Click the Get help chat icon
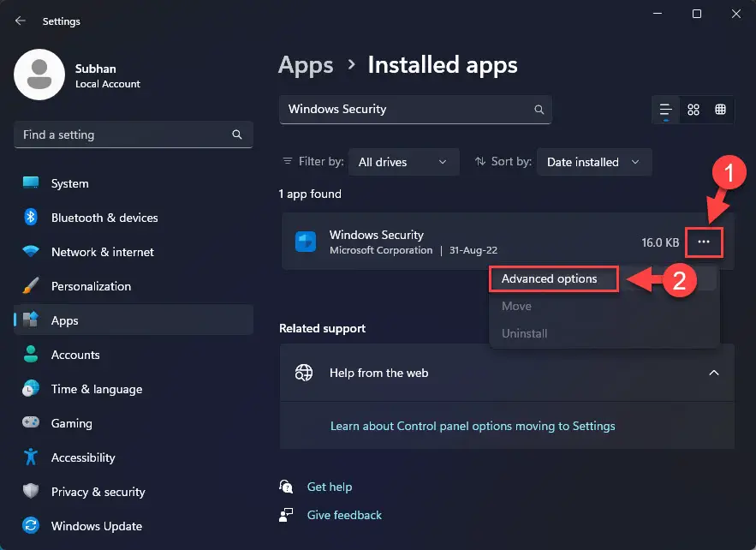This screenshot has height=550, width=756. tap(286, 487)
